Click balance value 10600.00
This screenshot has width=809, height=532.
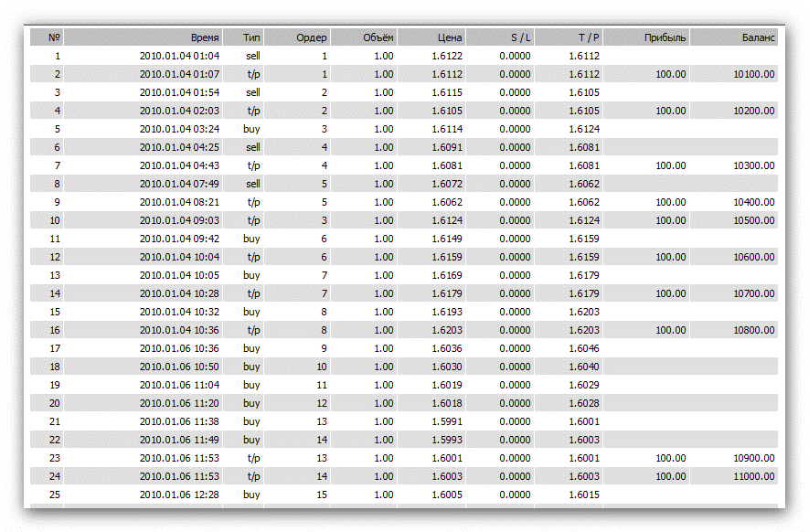click(754, 257)
